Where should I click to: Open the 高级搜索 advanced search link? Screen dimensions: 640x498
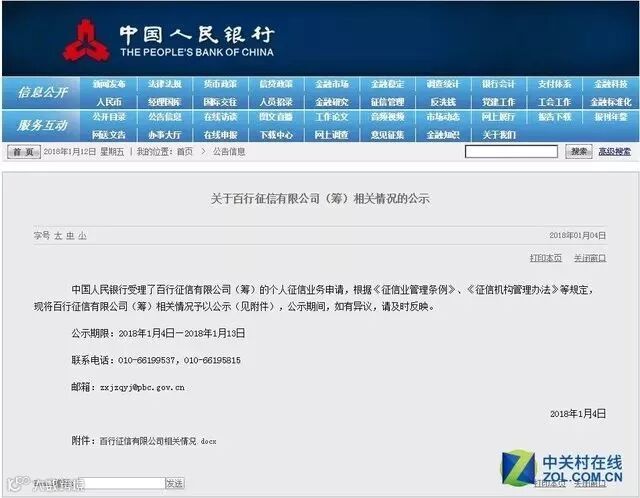pos(614,152)
